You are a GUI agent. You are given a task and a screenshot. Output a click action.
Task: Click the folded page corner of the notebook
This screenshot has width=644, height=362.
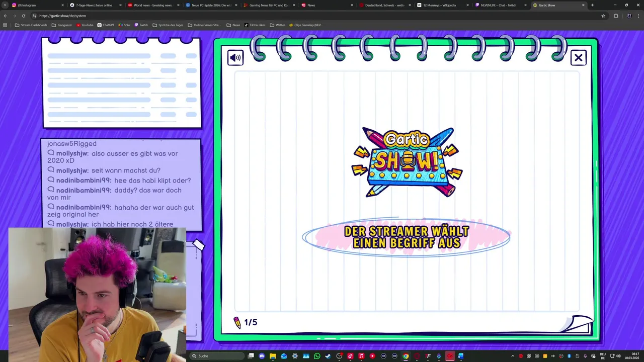(577, 324)
